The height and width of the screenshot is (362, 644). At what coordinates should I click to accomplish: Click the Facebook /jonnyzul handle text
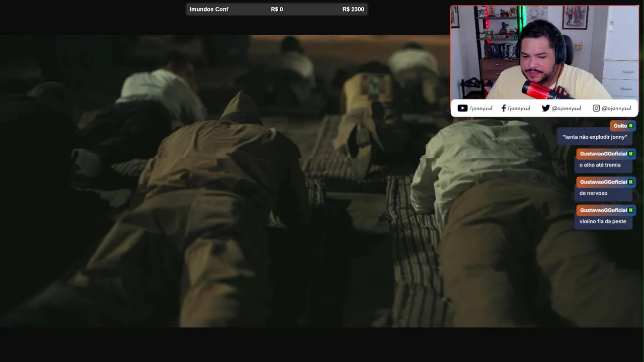point(519,108)
